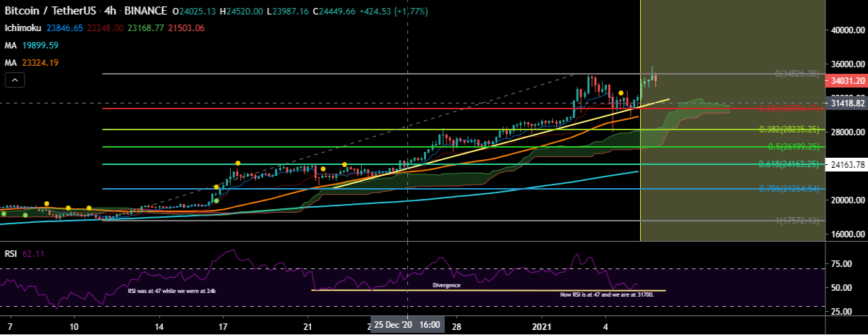
Task: Select the Fibonacci 0(34826.38) level label
Action: point(796,74)
